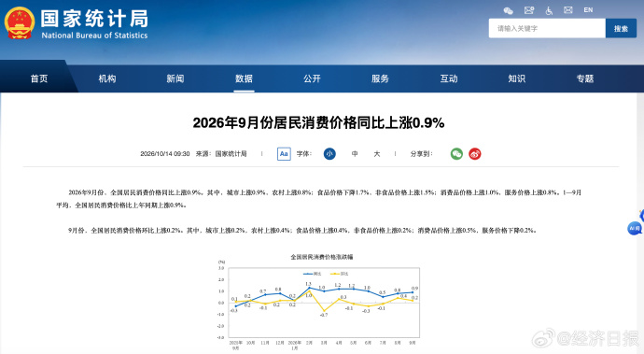Open the 公开 menu item

pos(312,78)
